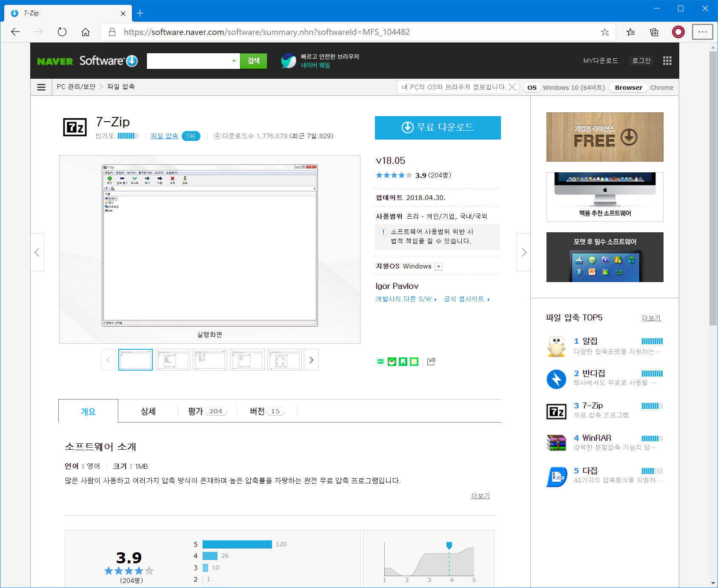Select the second screenshot thumbnail
The height and width of the screenshot is (588, 718).
coord(173,360)
